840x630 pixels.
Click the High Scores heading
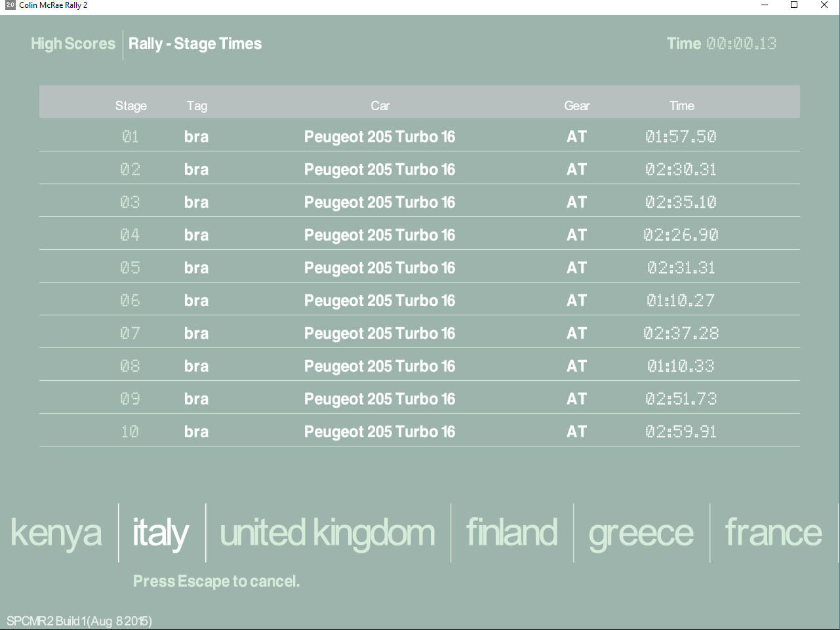pyautogui.click(x=73, y=44)
